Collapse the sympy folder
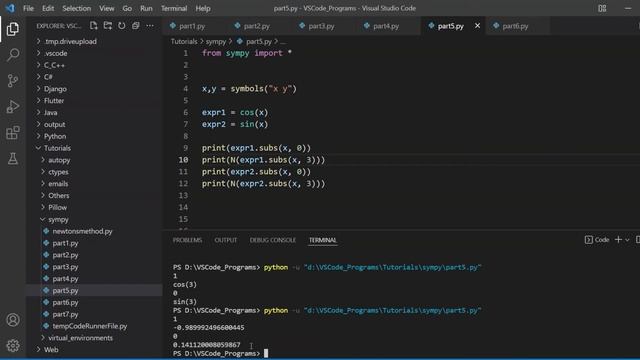 [94, 219]
